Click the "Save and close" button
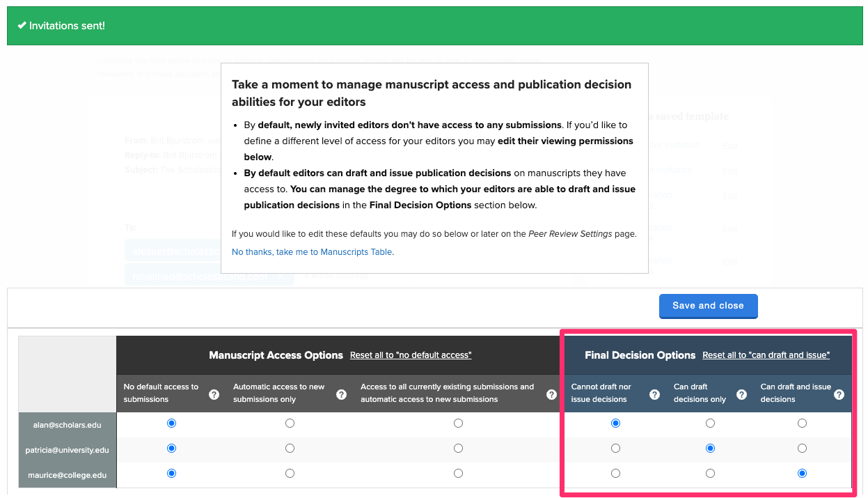The height and width of the screenshot is (498, 868). [708, 306]
